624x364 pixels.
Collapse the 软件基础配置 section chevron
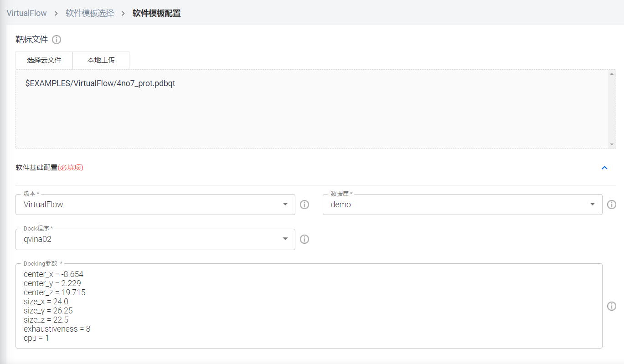604,168
